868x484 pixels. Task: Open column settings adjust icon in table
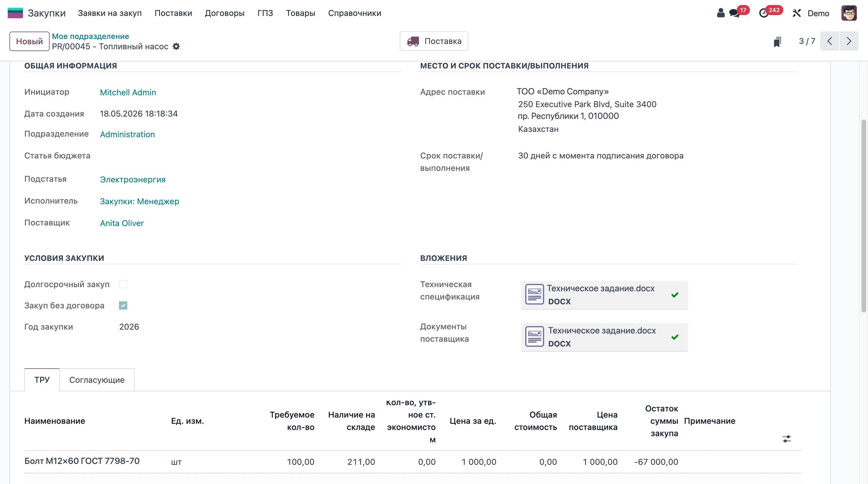pyautogui.click(x=787, y=439)
